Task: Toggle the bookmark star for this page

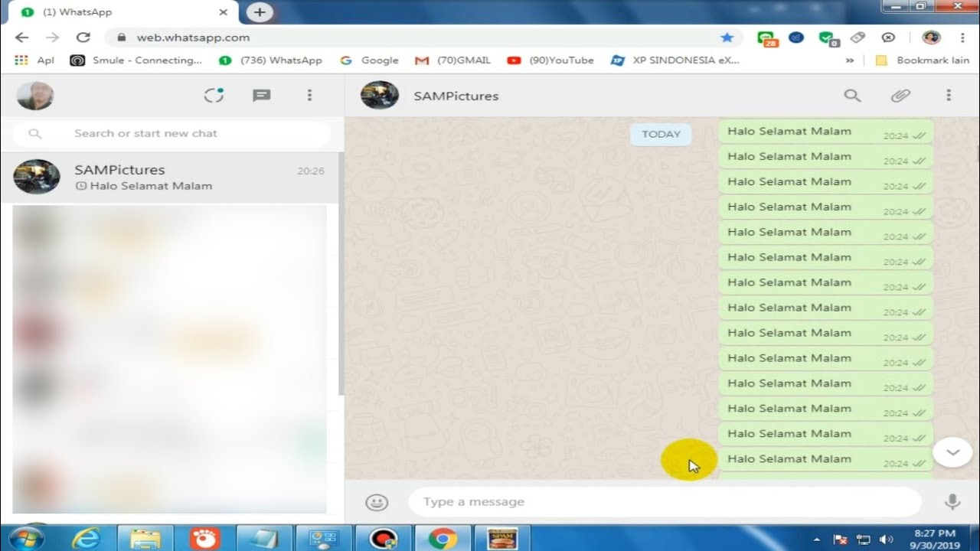Action: 727,37
